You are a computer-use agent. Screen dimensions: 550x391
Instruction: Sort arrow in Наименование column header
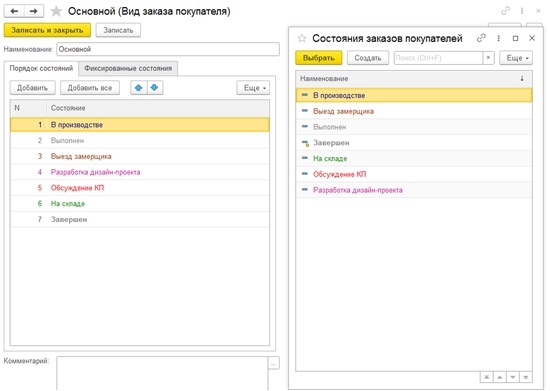(522, 79)
